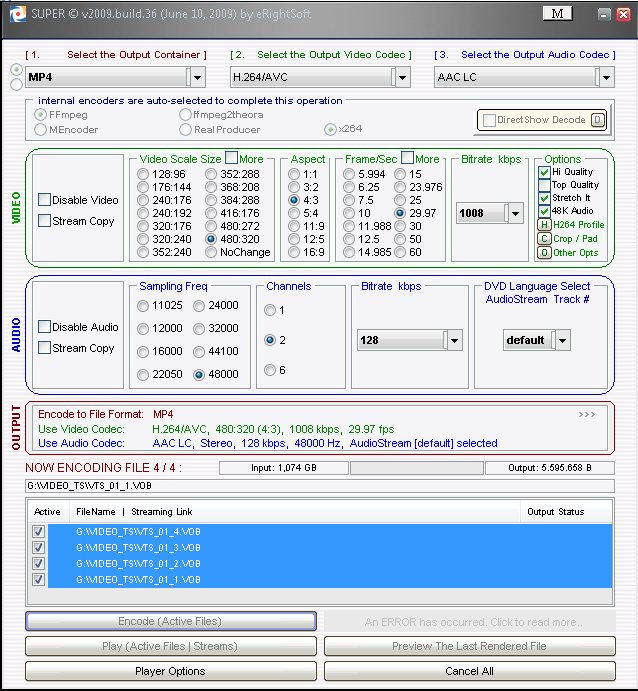
Task: Click the Cancel All button
Action: pyautogui.click(x=470, y=671)
